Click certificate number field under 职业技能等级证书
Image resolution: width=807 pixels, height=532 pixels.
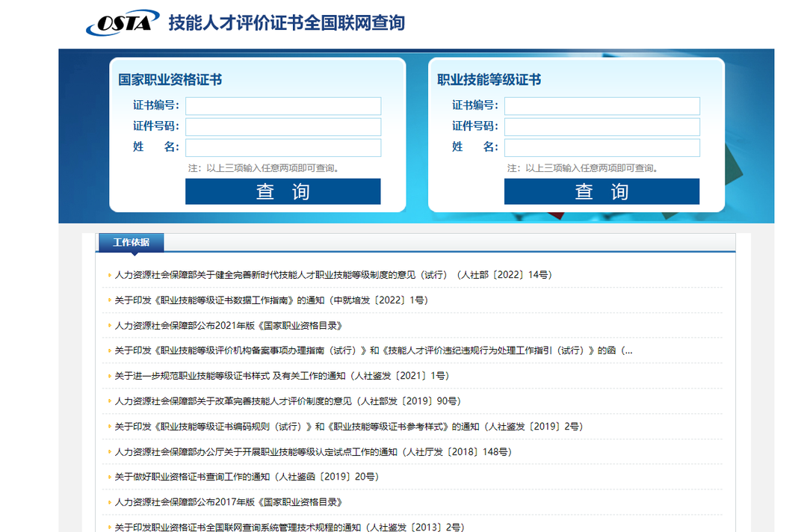click(x=602, y=106)
